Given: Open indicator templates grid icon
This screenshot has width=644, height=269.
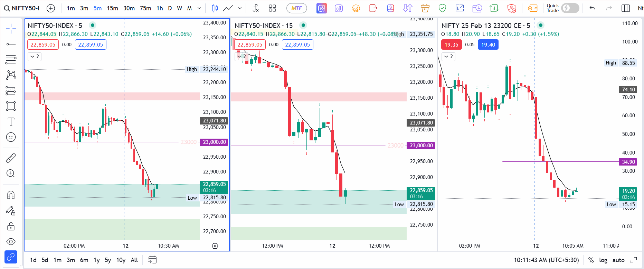Looking at the screenshot, I should tap(272, 8).
